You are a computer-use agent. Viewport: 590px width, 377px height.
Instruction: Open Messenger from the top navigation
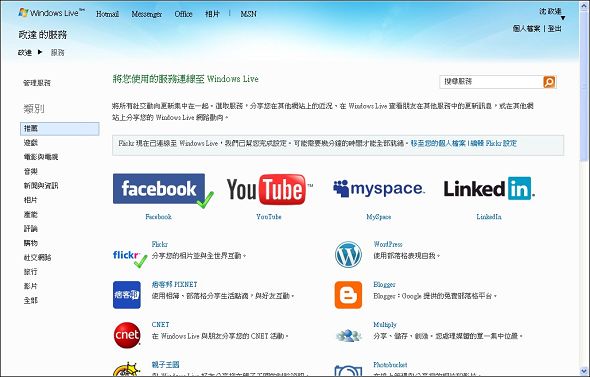146,14
